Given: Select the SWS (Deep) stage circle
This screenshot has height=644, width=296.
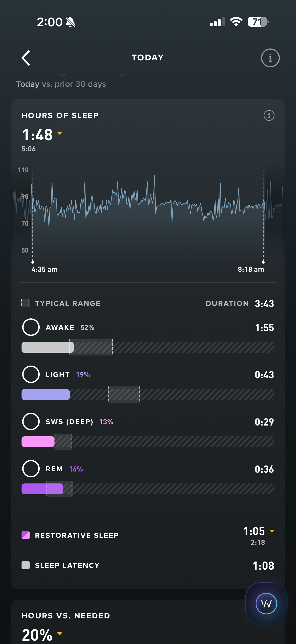Looking at the screenshot, I should [x=31, y=421].
